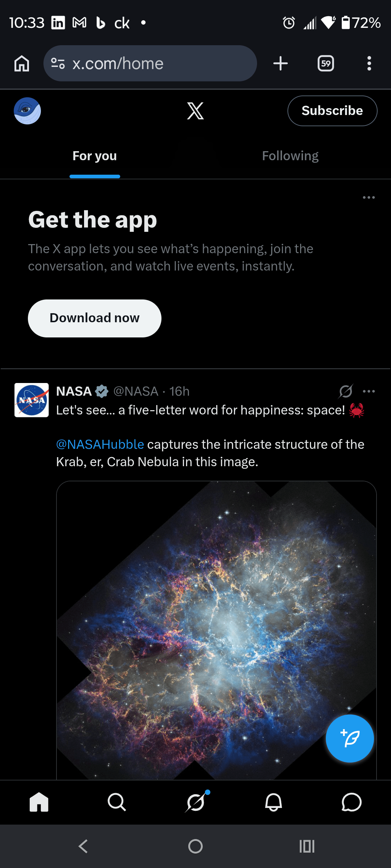Screen dimensions: 391x868
Task: Tap the Search magnifier in bottom bar
Action: (x=117, y=802)
